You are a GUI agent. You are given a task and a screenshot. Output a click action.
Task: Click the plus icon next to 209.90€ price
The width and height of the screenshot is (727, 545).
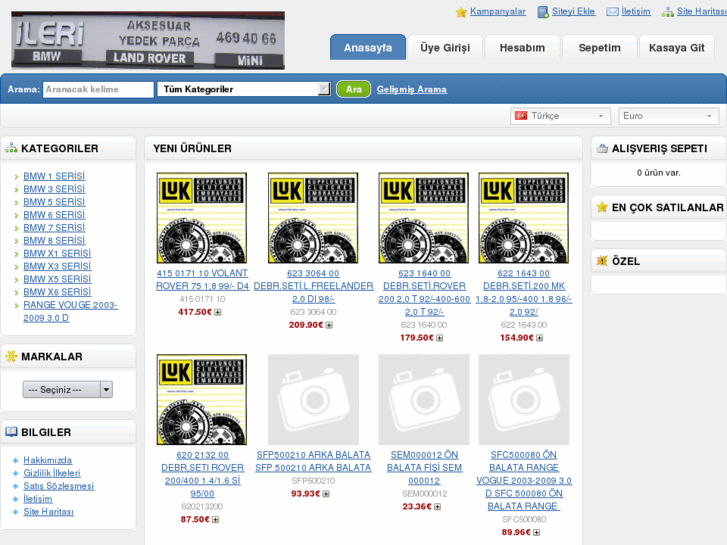(329, 325)
